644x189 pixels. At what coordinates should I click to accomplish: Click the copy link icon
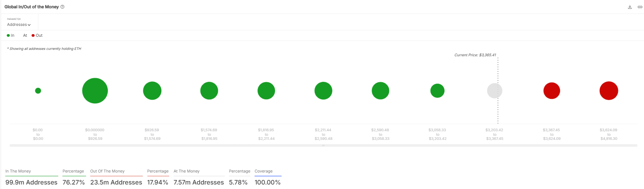639,7
